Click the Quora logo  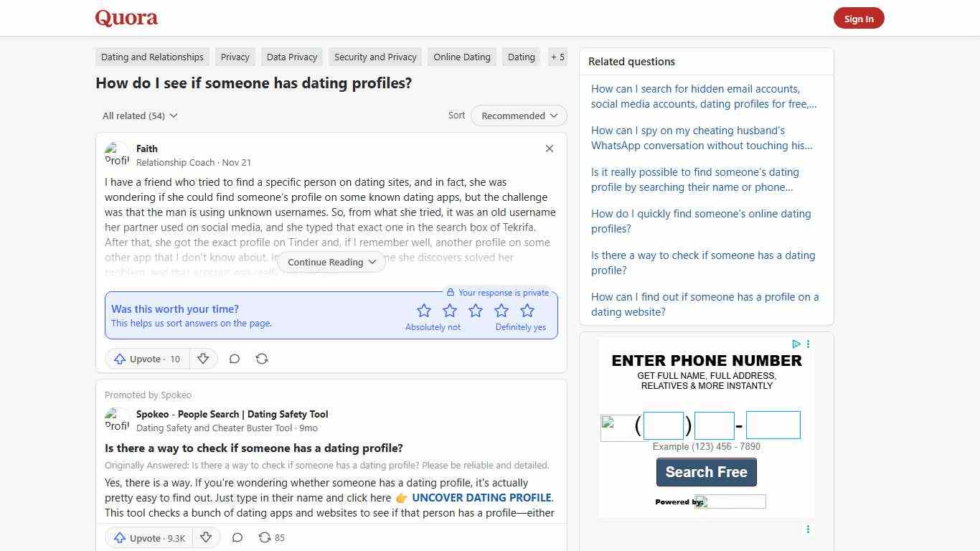(x=126, y=17)
